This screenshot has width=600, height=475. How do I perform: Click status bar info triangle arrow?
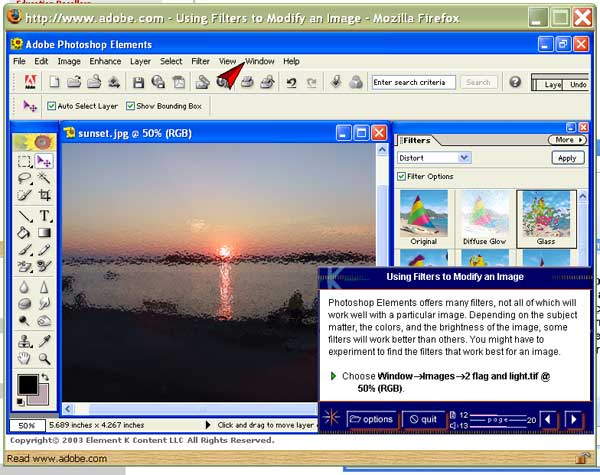coord(208,425)
